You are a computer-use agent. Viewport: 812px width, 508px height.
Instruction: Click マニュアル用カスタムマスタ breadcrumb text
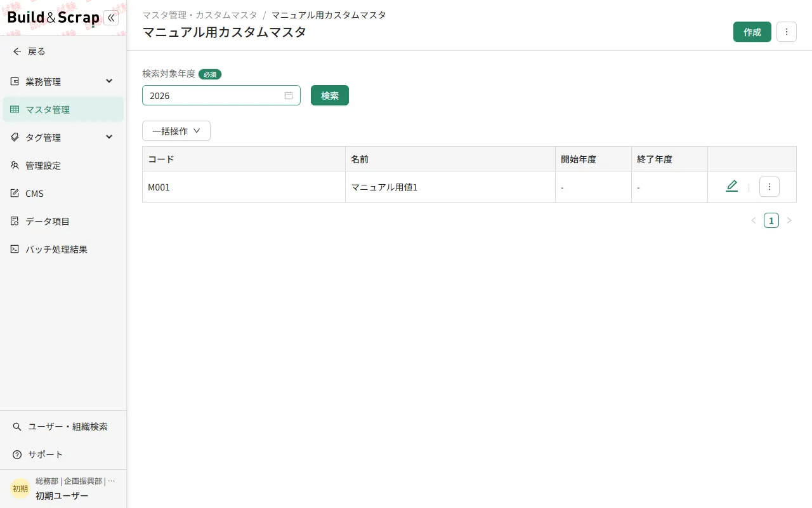tap(329, 15)
